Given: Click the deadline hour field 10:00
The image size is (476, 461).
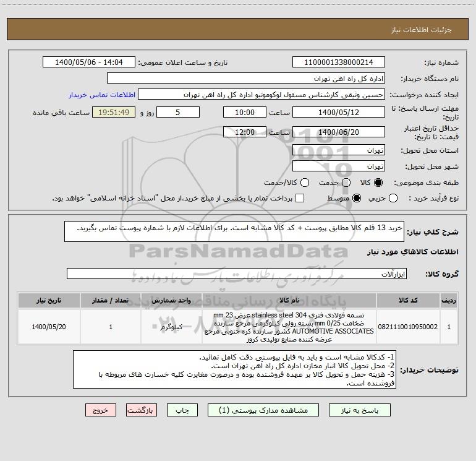Looking at the screenshot, I should click(x=245, y=112).
